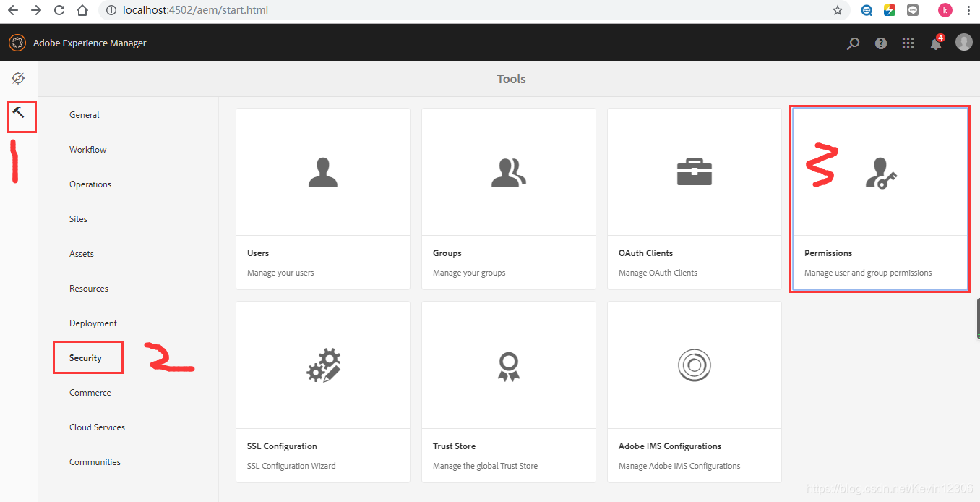Screen dimensions: 980x502
Task: Click the OAuth Clients briefcase icon
Action: tap(695, 172)
